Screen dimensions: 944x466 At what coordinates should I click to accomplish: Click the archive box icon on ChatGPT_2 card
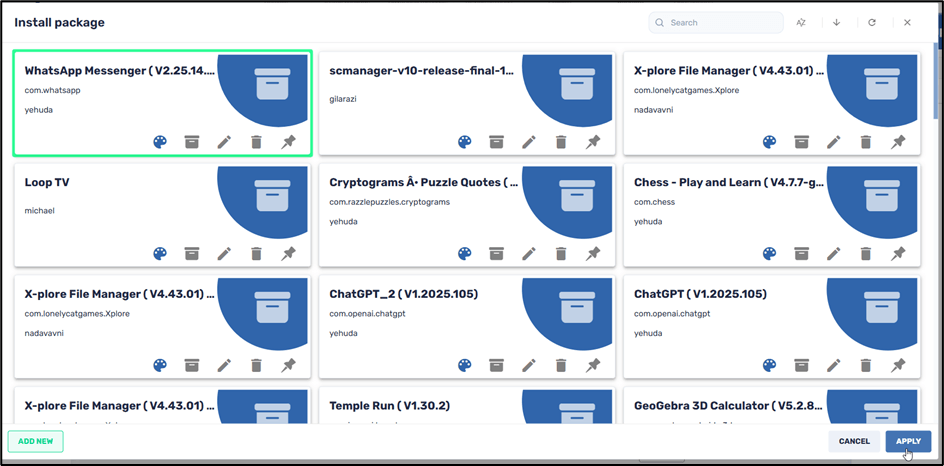(x=497, y=366)
